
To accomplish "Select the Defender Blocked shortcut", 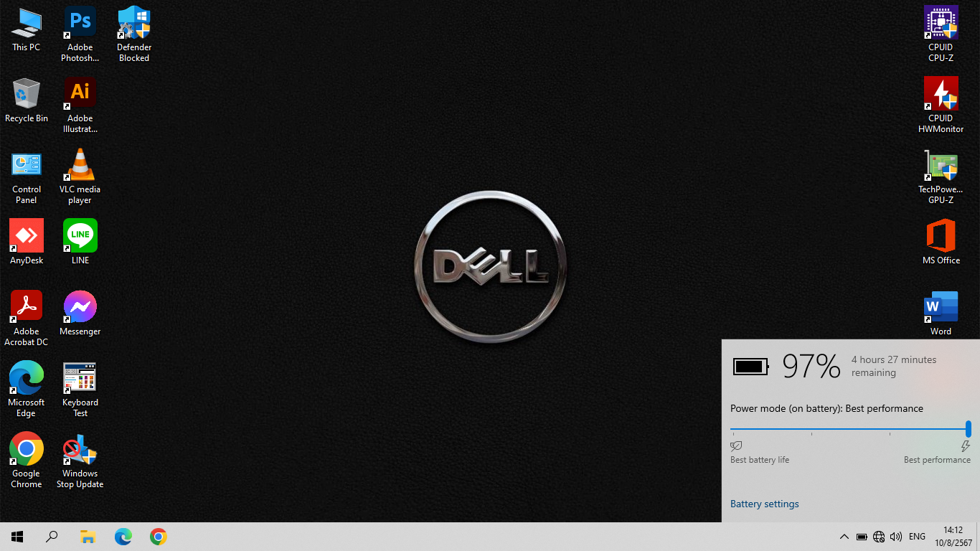I will 134,34.
